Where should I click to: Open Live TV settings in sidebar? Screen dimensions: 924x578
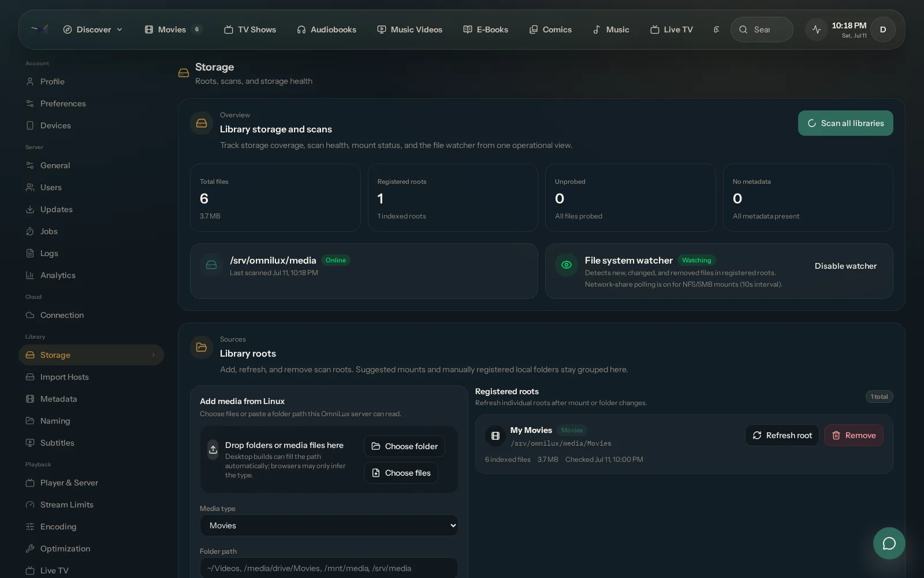pos(91,570)
